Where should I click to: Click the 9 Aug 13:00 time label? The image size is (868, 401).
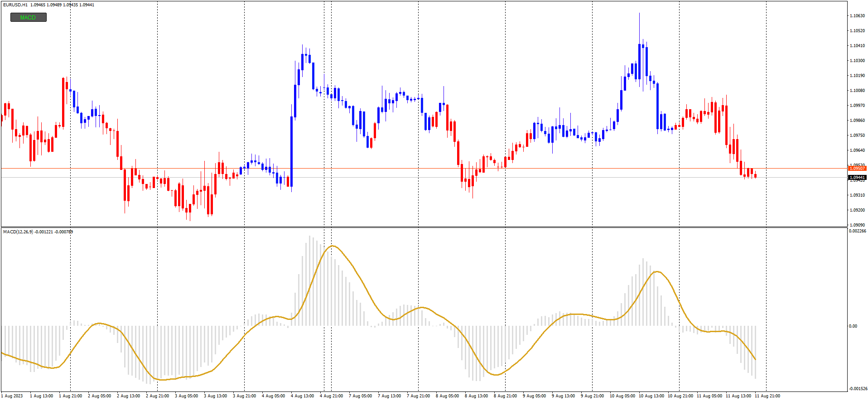pyautogui.click(x=563, y=396)
